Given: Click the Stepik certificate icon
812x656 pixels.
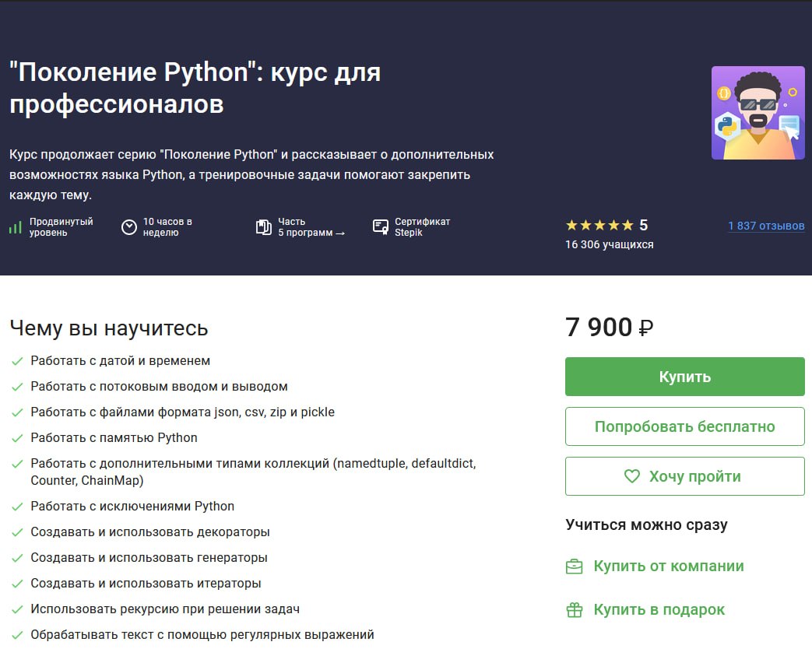Looking at the screenshot, I should point(381,226).
